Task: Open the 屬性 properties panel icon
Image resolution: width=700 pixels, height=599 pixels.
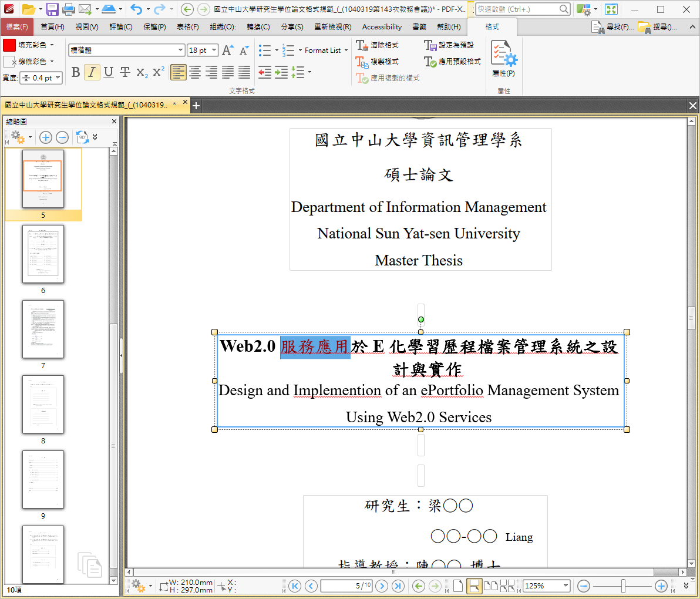Action: coord(503,59)
